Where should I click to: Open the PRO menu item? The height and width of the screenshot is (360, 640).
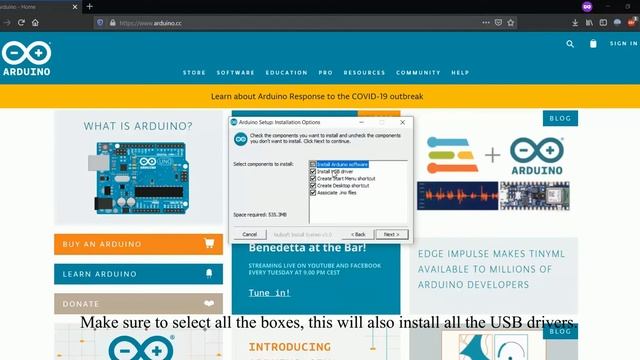coord(326,73)
